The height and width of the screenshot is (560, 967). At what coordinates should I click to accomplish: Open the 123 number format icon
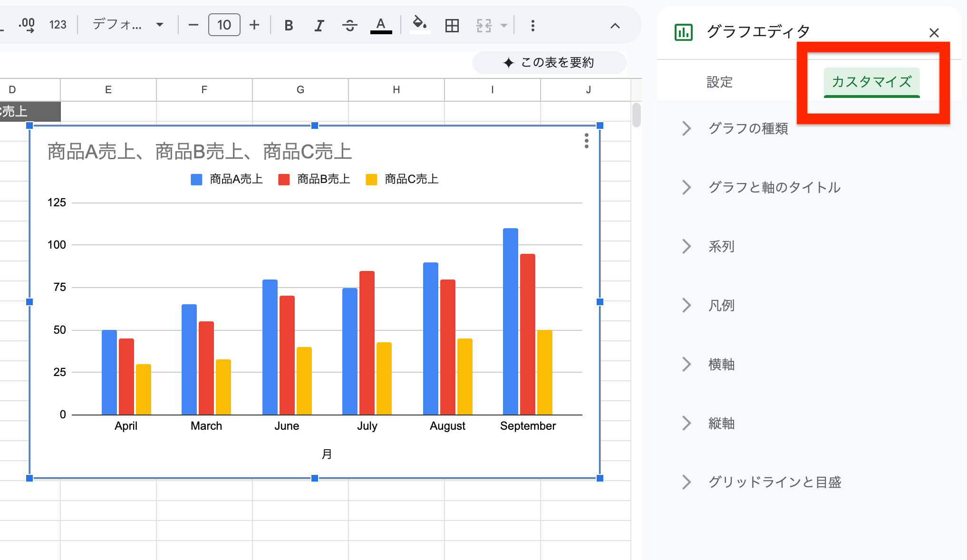click(x=58, y=25)
